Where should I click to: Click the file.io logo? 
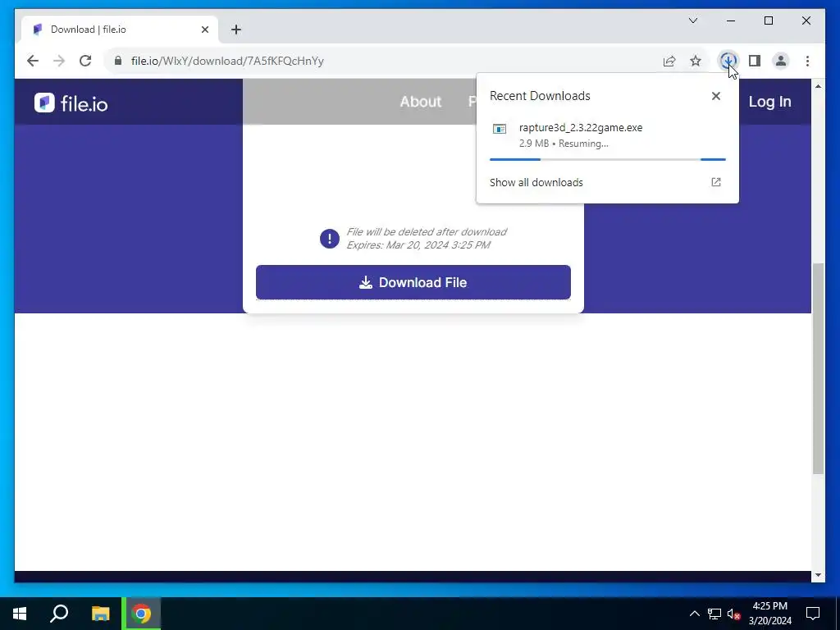71,103
